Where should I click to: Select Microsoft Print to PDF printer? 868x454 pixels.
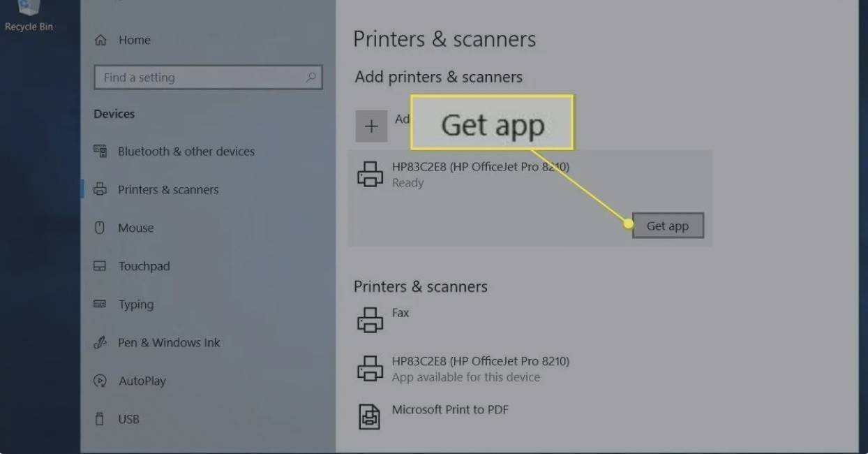(x=450, y=410)
